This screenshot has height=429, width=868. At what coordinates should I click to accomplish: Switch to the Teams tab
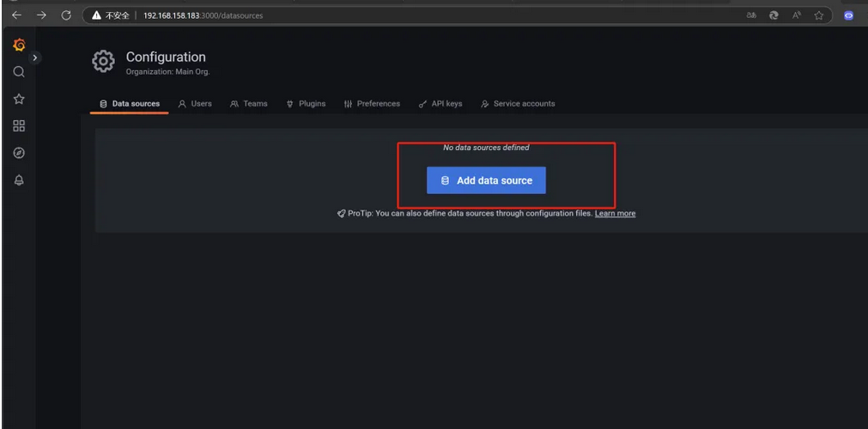pos(249,104)
